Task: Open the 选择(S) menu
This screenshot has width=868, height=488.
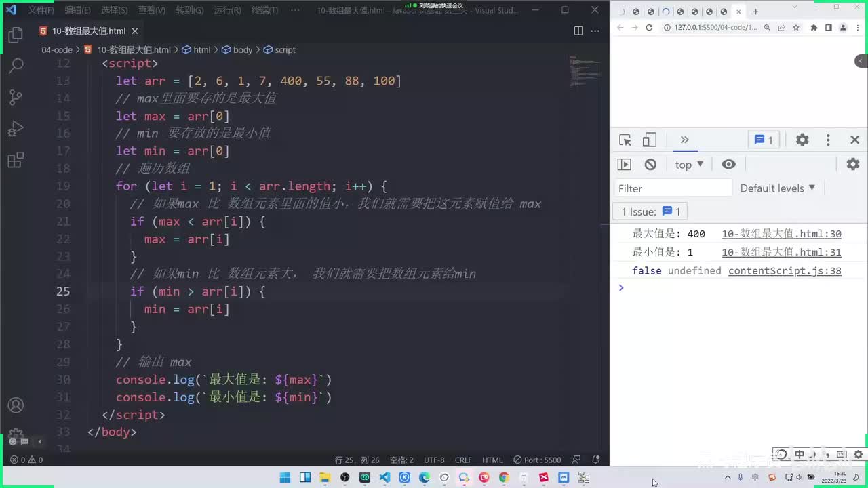Action: point(115,10)
